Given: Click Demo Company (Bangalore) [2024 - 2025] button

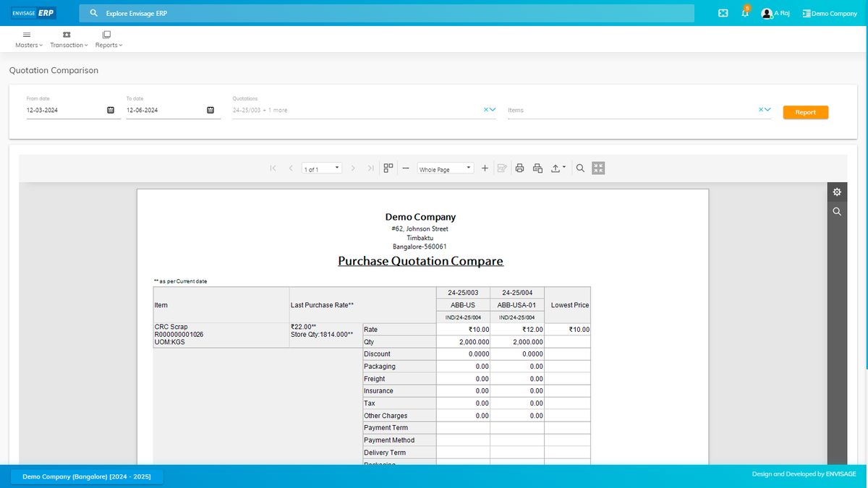Looking at the screenshot, I should pyautogui.click(x=87, y=476).
